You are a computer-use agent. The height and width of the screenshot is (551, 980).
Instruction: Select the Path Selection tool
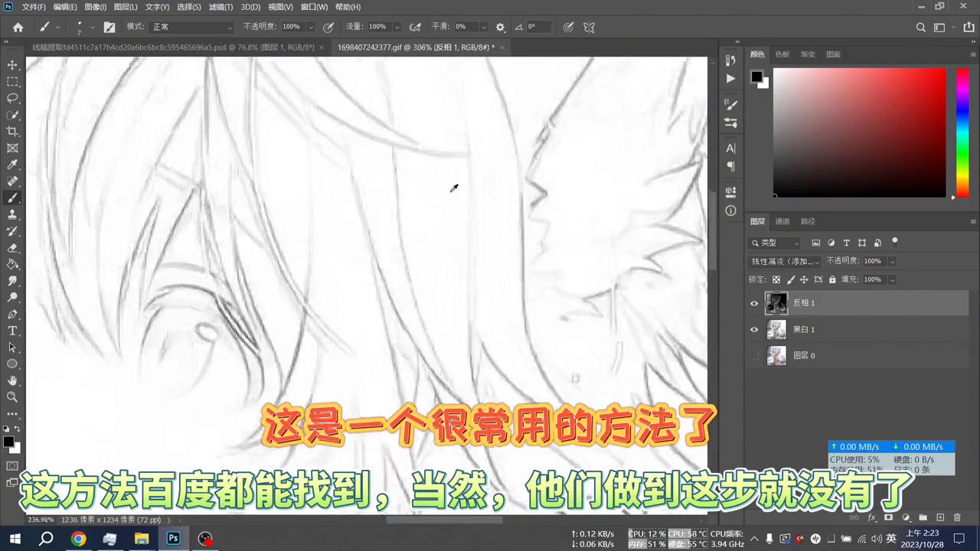[12, 347]
